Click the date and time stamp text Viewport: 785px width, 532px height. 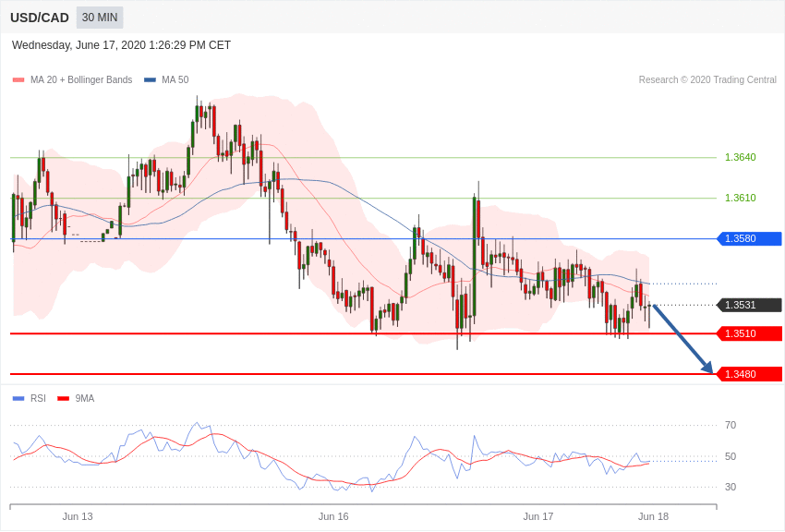pos(121,45)
